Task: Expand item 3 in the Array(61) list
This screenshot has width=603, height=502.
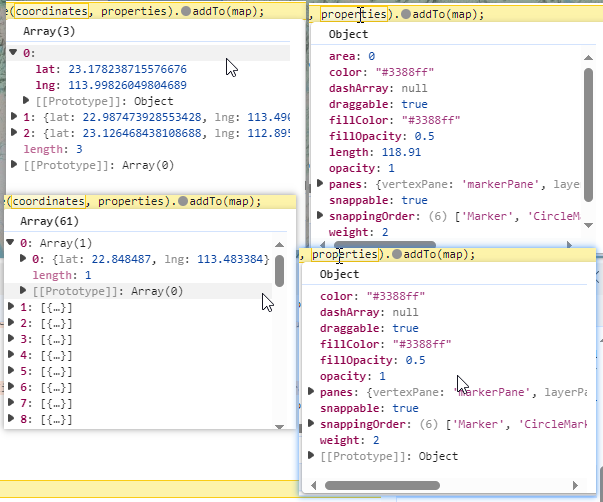Action: [11, 339]
